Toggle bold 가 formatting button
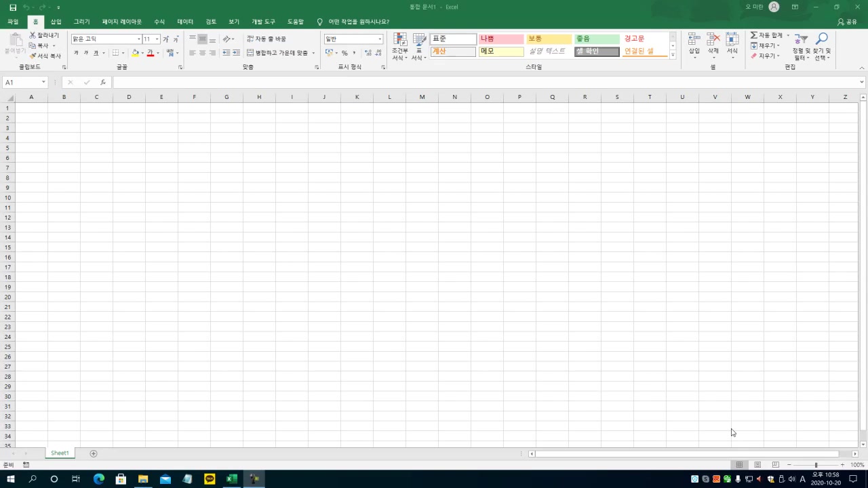This screenshot has height=488, width=868. coord(76,53)
